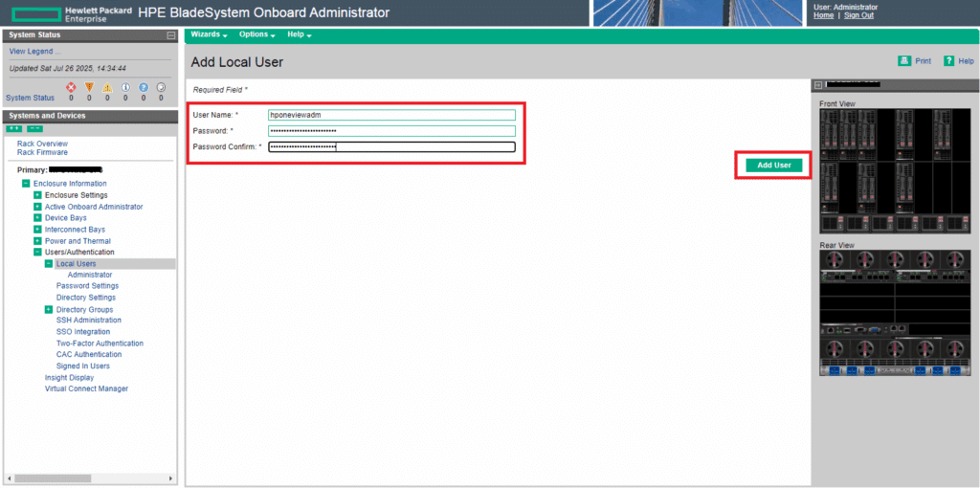
Task: Click the Help question mark icon
Action: click(x=948, y=60)
